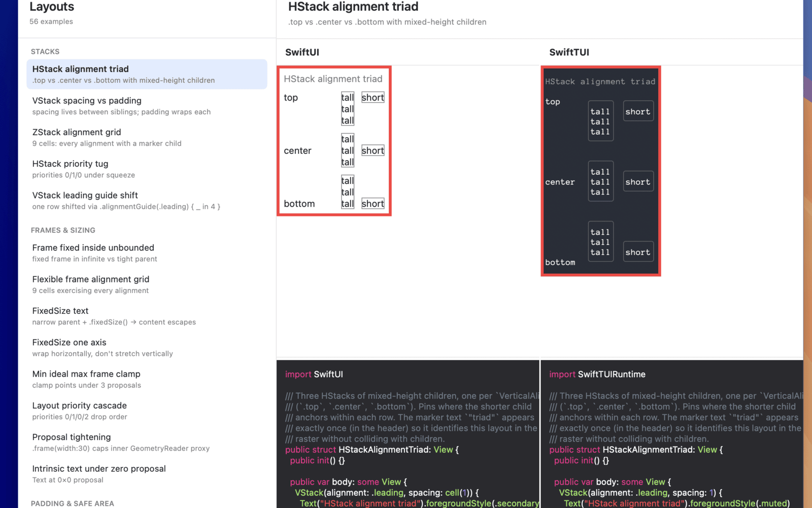Click 'short' box in SwiftTUI bottom row
Screen dimensions: 812x508
(x=638, y=252)
